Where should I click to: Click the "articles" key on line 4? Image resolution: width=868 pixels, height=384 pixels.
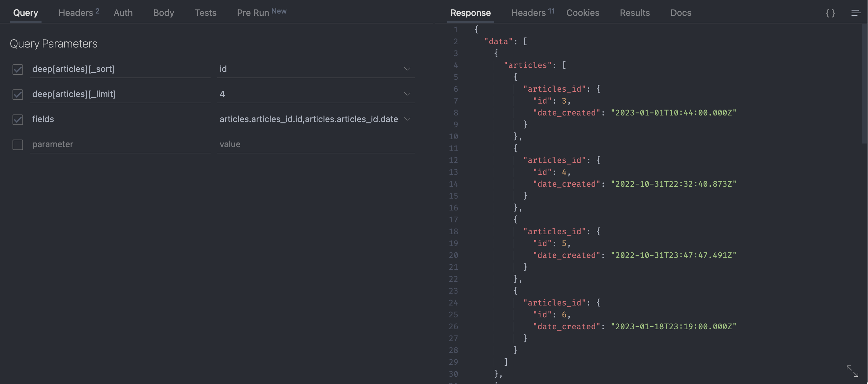coord(527,65)
